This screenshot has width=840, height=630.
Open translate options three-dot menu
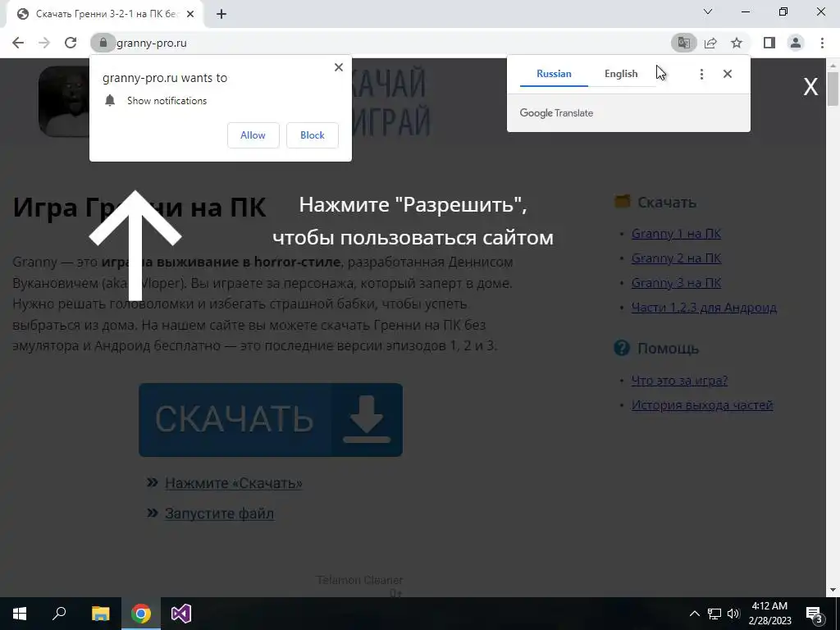tap(701, 74)
